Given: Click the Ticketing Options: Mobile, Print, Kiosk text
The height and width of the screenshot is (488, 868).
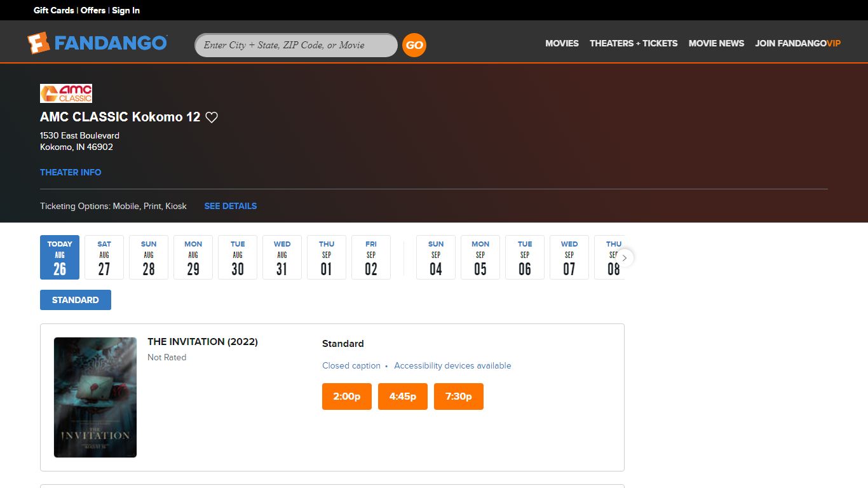Looking at the screenshot, I should [x=113, y=206].
